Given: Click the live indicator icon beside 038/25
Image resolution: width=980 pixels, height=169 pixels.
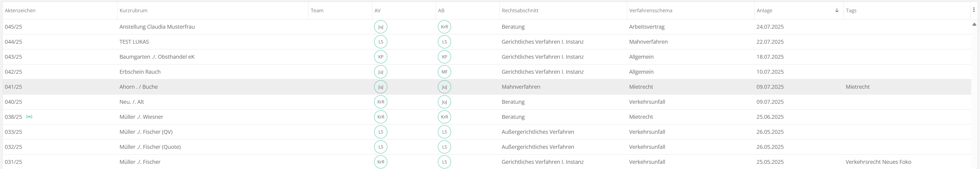Looking at the screenshot, I should (29, 117).
